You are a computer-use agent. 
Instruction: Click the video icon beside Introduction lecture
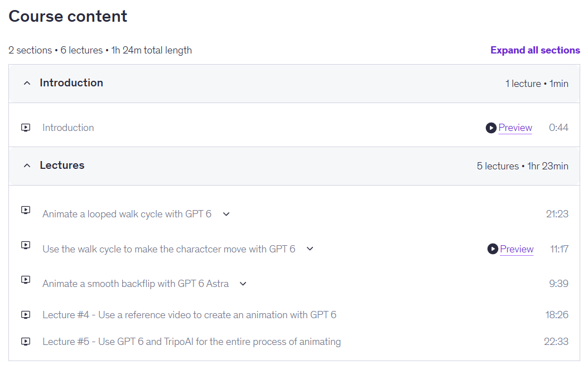(x=26, y=128)
